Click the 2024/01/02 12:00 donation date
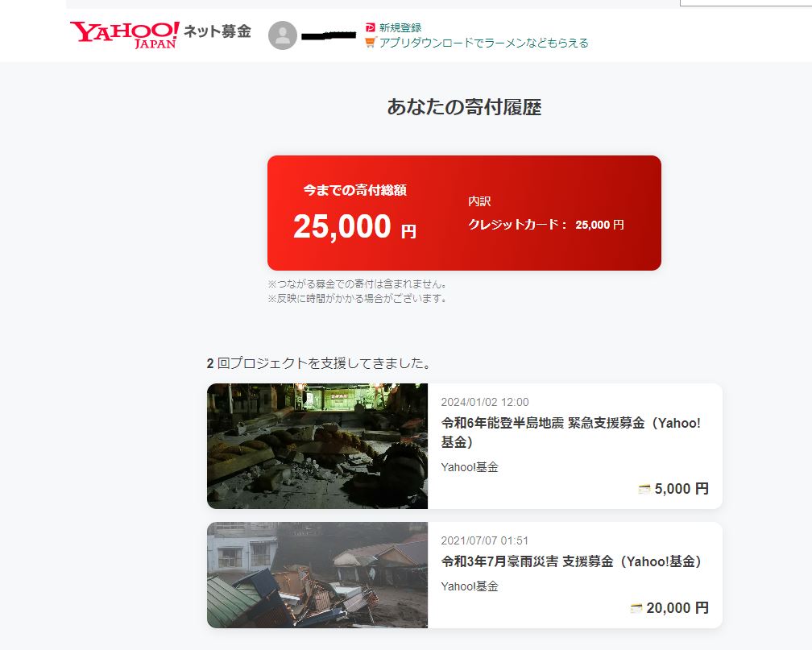812x650 pixels. coord(485,402)
